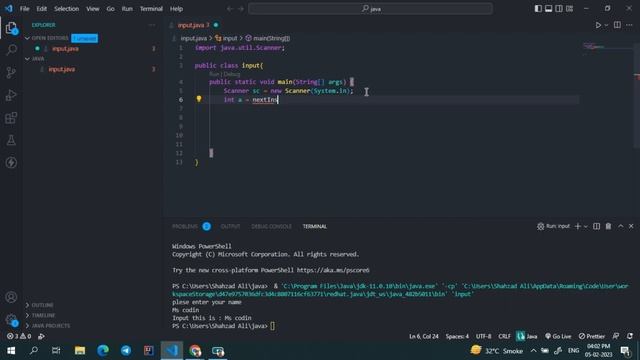Create new terminal with plus icon
The image size is (640, 360).
coord(578,226)
